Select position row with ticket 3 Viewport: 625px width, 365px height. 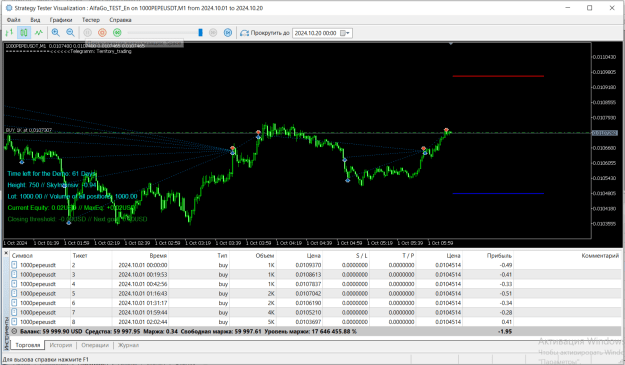click(x=315, y=275)
